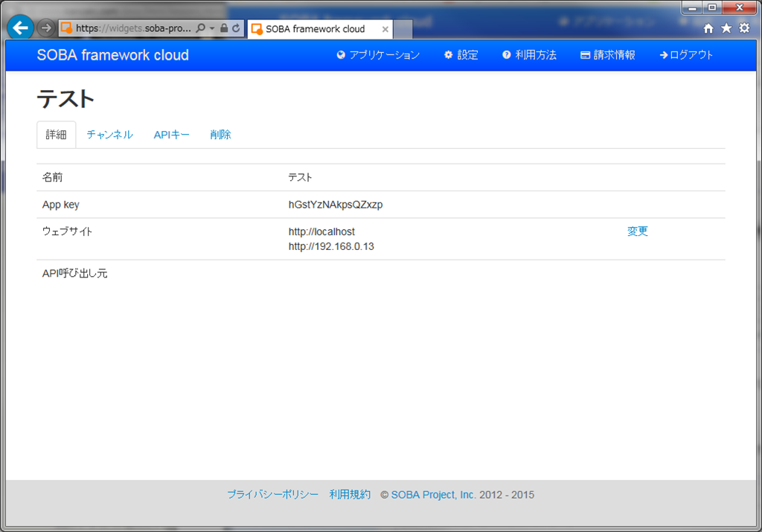Click the search magnifier in address bar
762x532 pixels.
(200, 28)
